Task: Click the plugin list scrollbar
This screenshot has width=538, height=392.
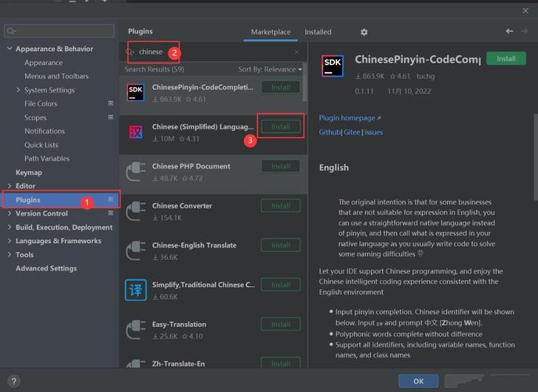Action: pos(304,82)
